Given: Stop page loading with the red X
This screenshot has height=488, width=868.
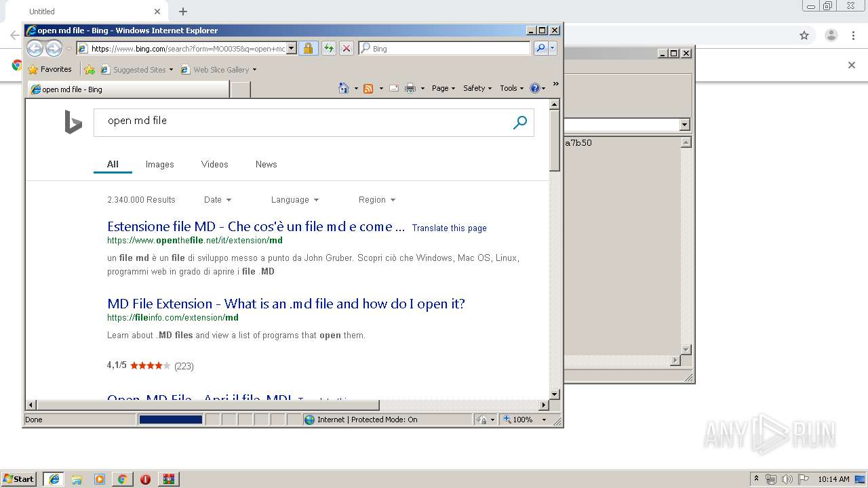Looking at the screenshot, I should click(x=347, y=48).
